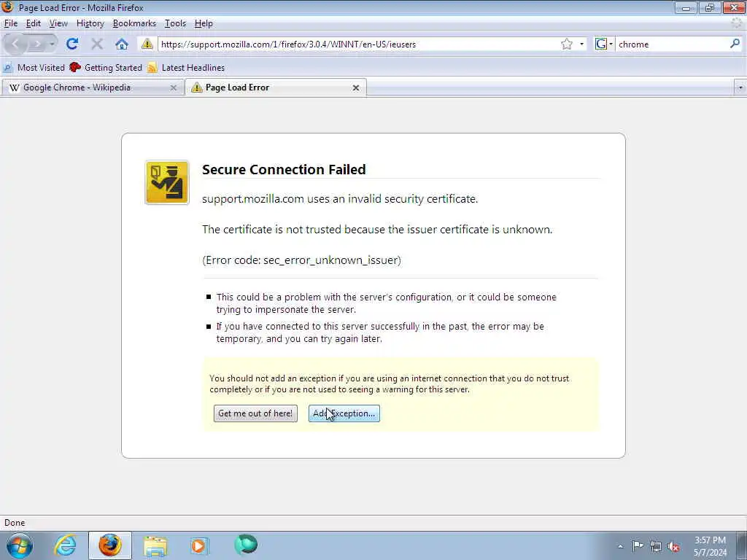Viewport: 747px width, 560px height.
Task: Click the 3:57 PM taskbar clock
Action: (x=710, y=540)
